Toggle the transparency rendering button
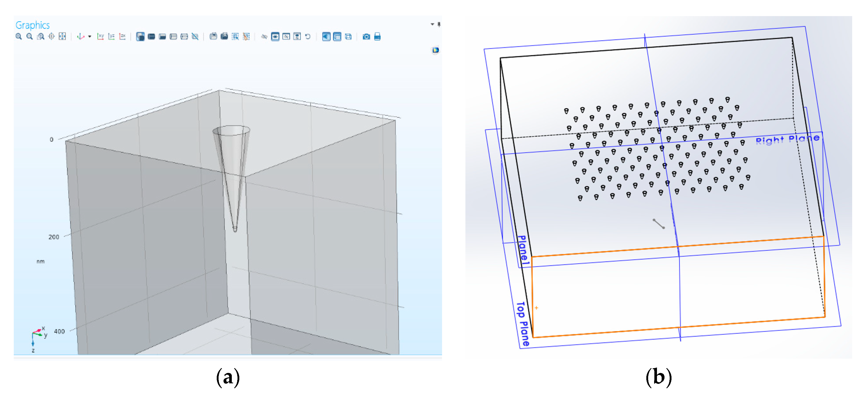 337,36
